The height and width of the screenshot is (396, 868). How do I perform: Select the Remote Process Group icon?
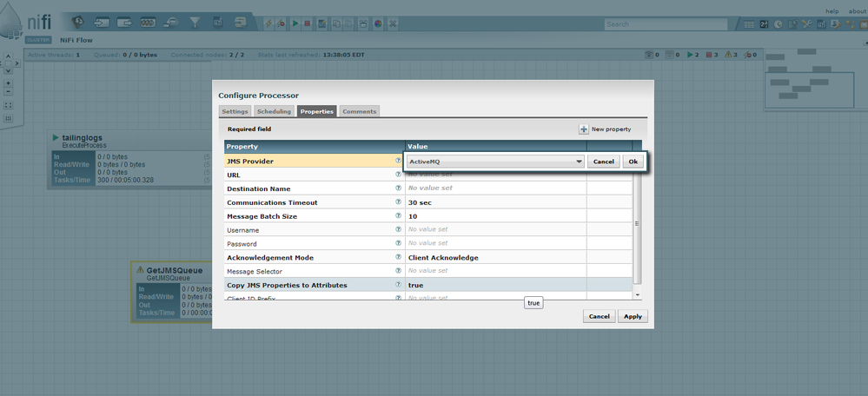[170, 23]
